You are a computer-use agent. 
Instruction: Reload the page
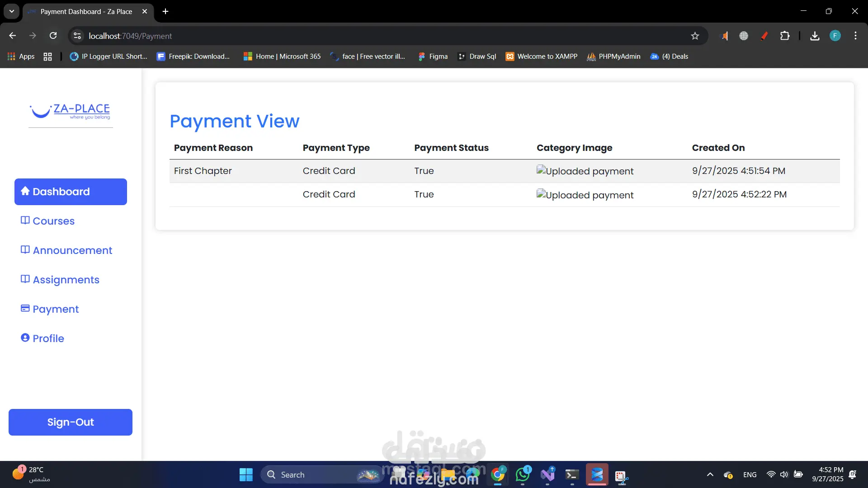pyautogui.click(x=53, y=36)
